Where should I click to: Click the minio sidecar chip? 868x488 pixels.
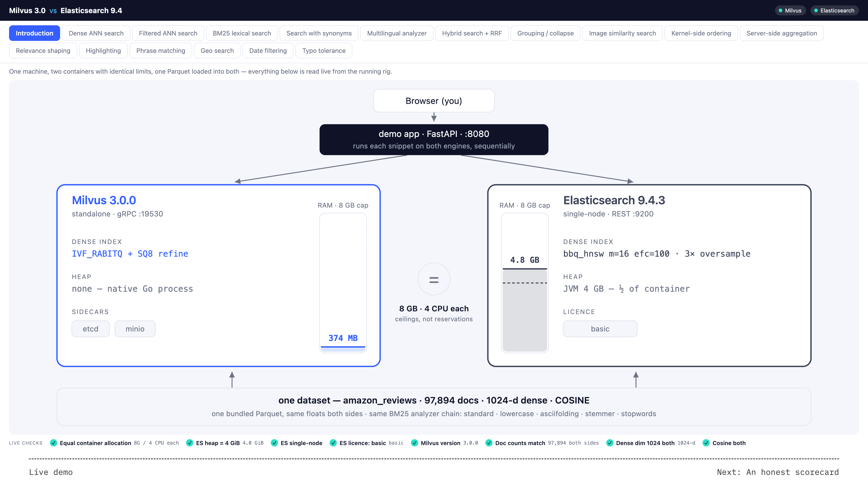[x=135, y=329]
